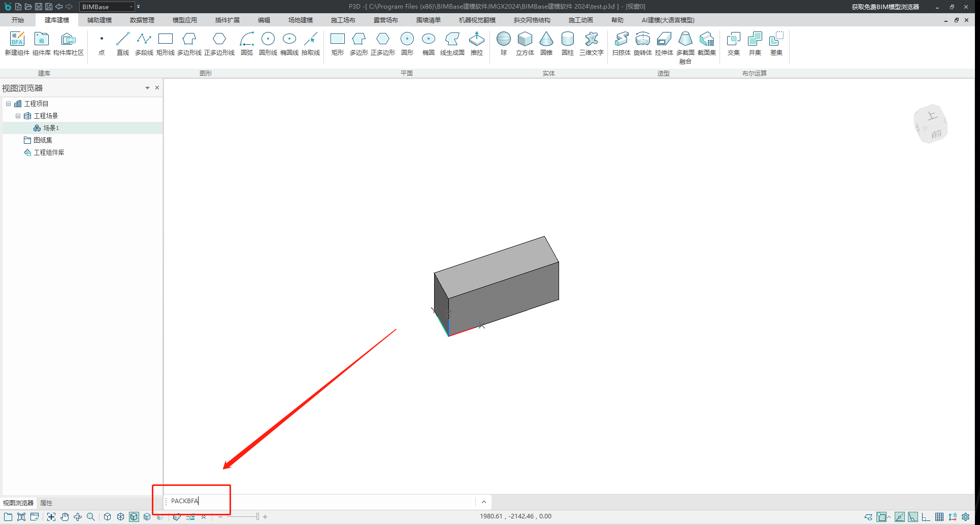The image size is (980, 525).
Task: Select the 扫掠体 sweep tool
Action: coord(621,43)
